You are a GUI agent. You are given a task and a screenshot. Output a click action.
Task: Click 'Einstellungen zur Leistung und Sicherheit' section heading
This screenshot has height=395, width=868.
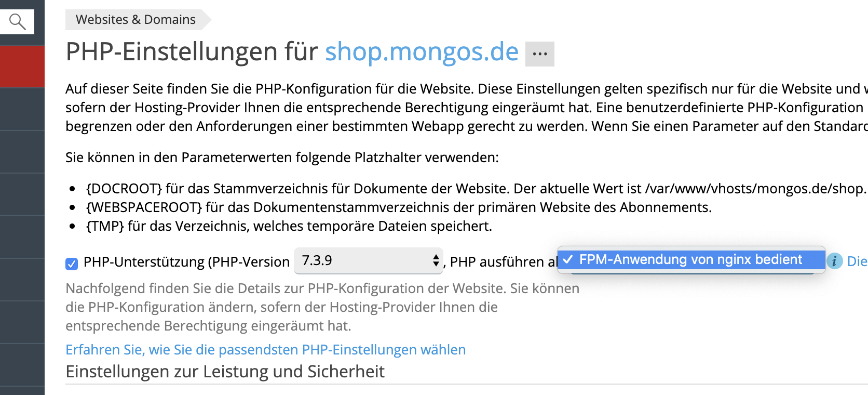click(x=225, y=372)
